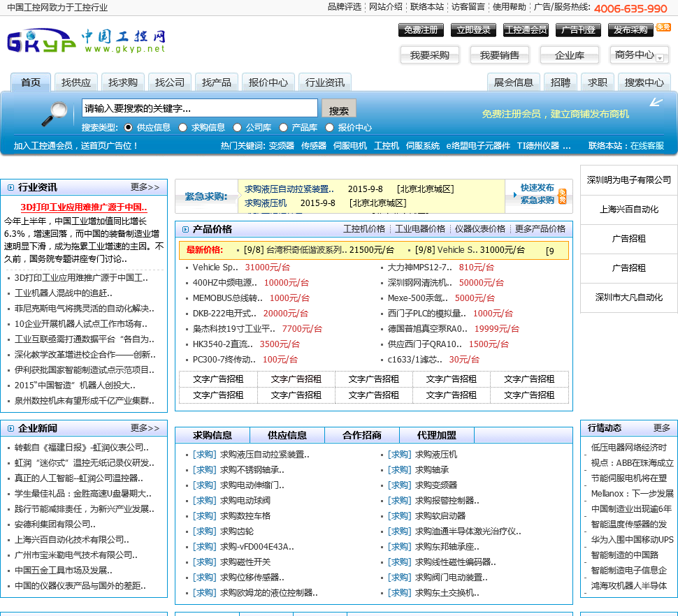Screen dimensions: 678x616
Task: Select the 供应信息 search type radio
Action: click(128, 127)
